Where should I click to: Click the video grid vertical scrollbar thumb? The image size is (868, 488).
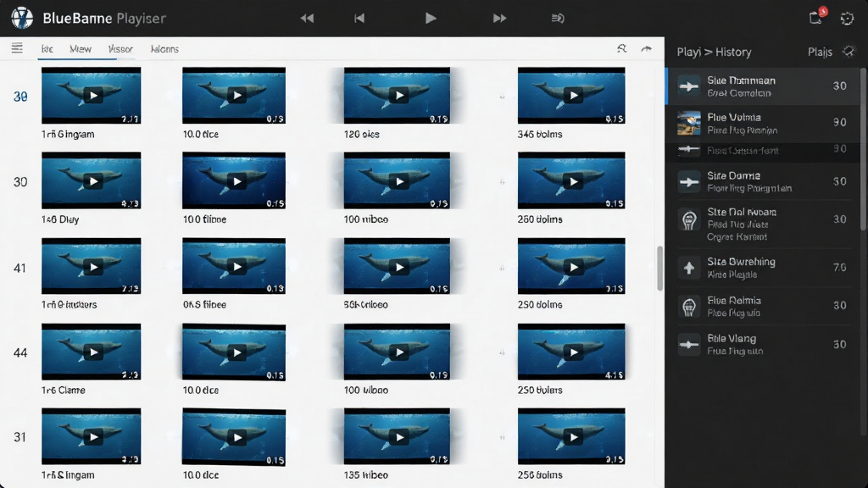tap(659, 269)
